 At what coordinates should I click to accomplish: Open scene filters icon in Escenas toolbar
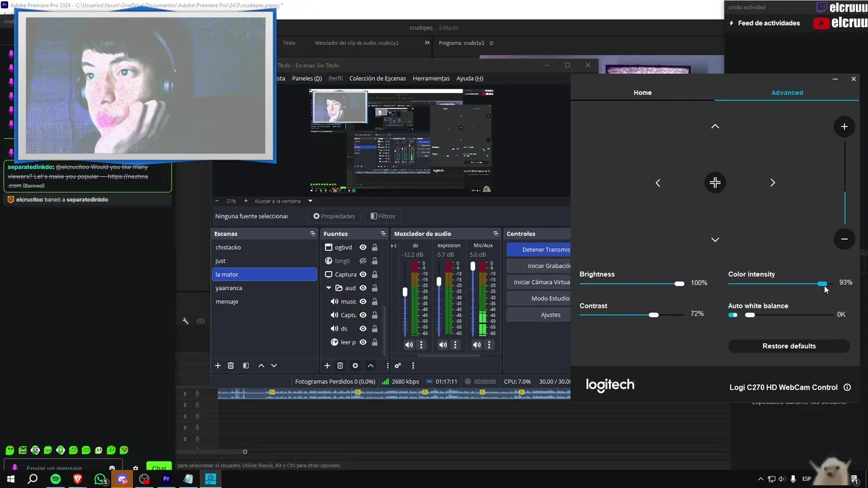click(245, 365)
